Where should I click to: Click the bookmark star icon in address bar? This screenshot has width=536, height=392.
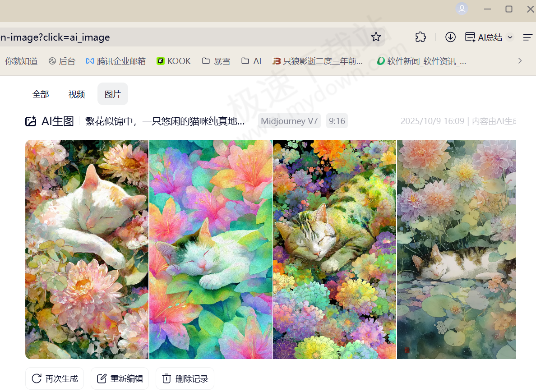(376, 37)
